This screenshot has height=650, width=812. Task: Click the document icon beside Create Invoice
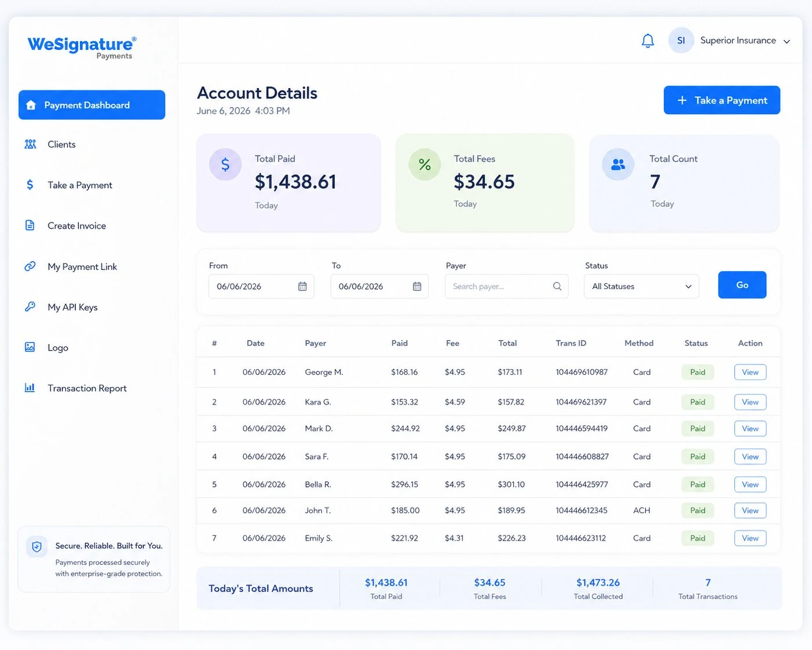tap(30, 225)
